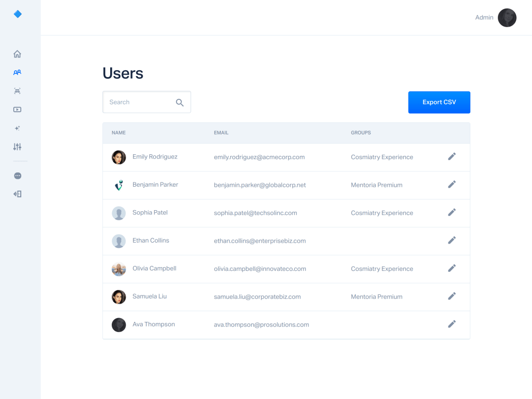Click Samuela Liu's avatar
The image size is (532, 399).
[119, 297]
